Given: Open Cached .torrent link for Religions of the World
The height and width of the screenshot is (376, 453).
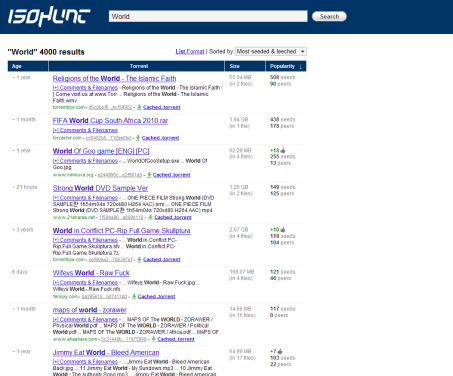Looking at the screenshot, I should point(162,107).
